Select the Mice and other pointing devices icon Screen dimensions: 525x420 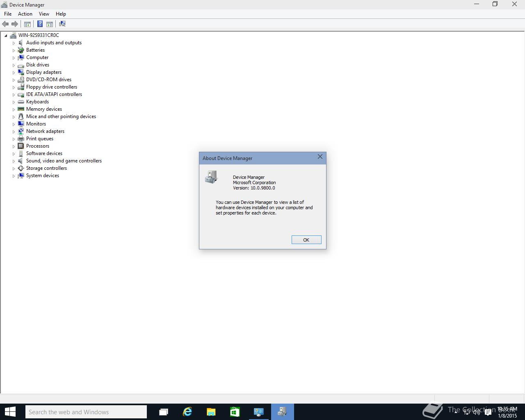(21, 116)
